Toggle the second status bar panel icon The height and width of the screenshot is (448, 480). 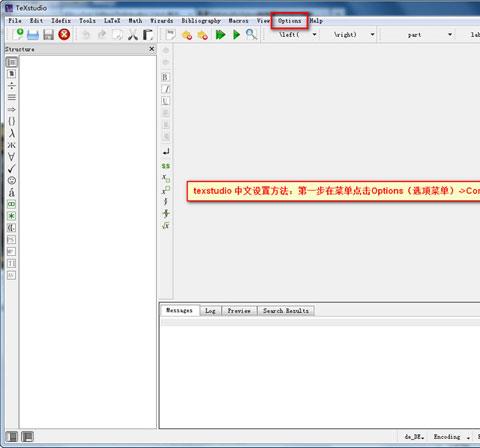27,436
